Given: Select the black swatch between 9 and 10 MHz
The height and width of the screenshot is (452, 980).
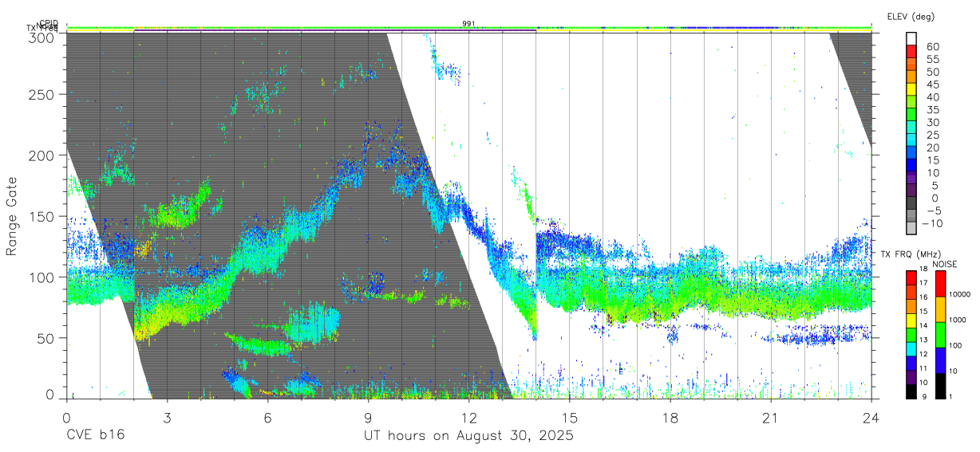Looking at the screenshot, I should (x=911, y=390).
